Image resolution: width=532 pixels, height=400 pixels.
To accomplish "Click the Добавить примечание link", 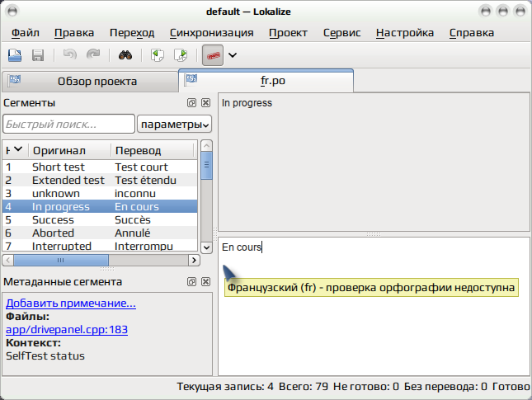I will click(x=71, y=303).
